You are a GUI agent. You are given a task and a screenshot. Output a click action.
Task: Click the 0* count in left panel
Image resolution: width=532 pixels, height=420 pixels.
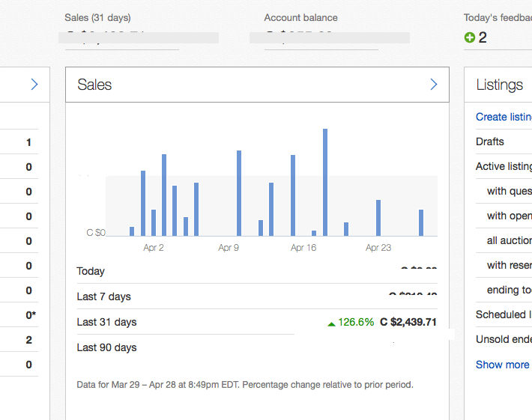pos(31,315)
